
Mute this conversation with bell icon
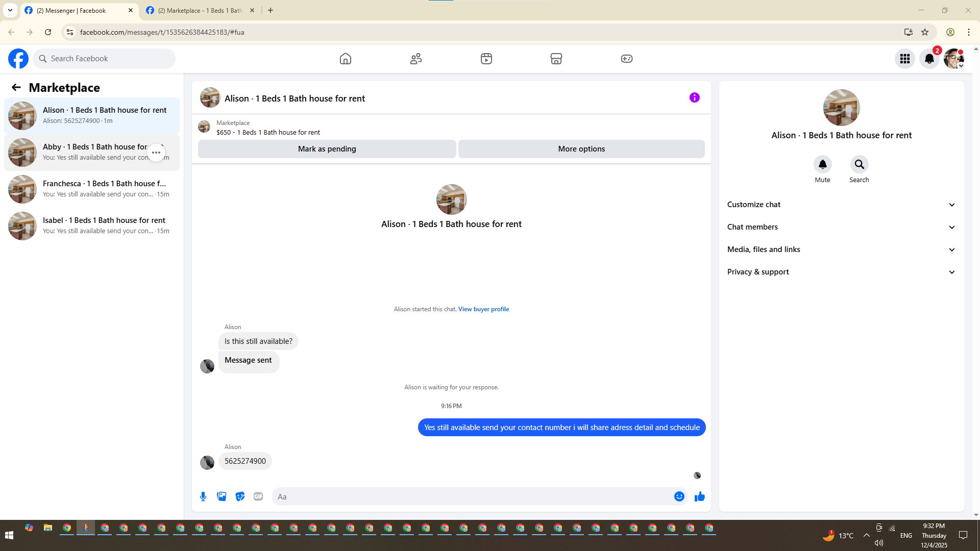[822, 164]
